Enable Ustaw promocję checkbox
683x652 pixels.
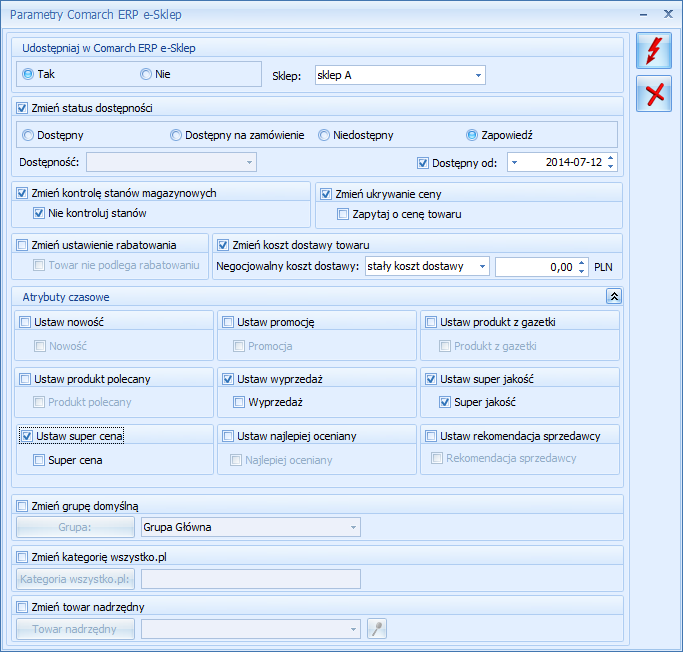[x=228, y=322]
